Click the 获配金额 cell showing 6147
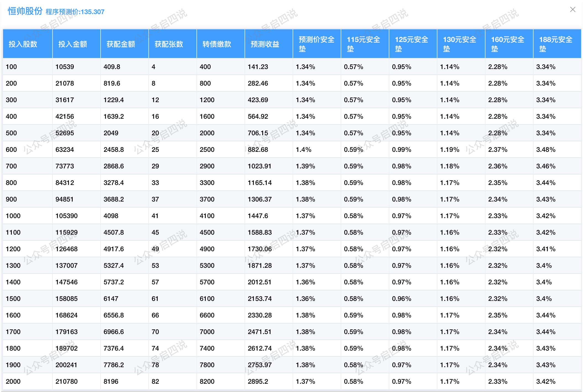Screen dimensions: 583x392 coord(111,299)
